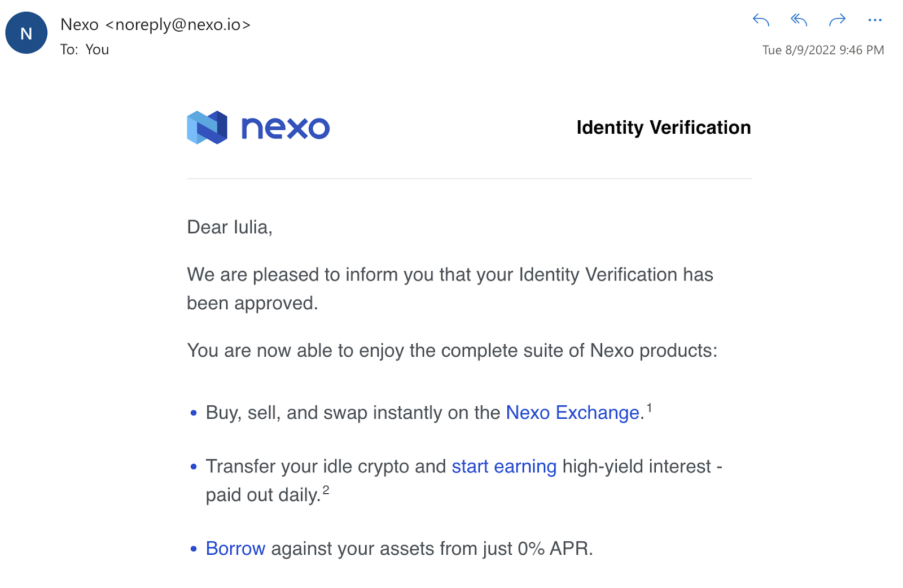Click the "To: You" recipient line
The height and width of the screenshot is (588, 903).
pyautogui.click(x=85, y=50)
